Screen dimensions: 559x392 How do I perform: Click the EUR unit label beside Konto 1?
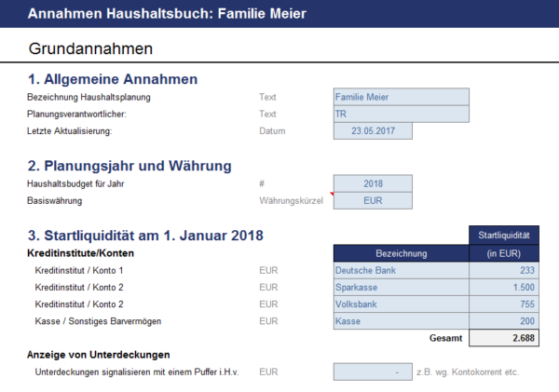coord(268,270)
